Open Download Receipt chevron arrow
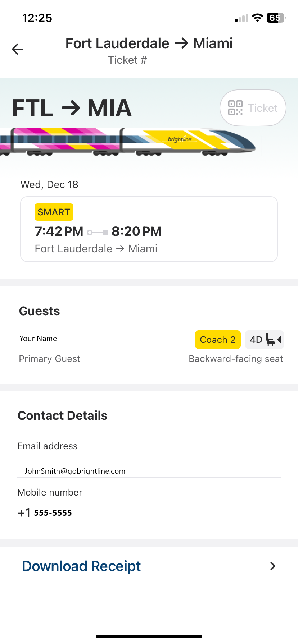Viewport: 298px width, 644px height. [x=273, y=566]
